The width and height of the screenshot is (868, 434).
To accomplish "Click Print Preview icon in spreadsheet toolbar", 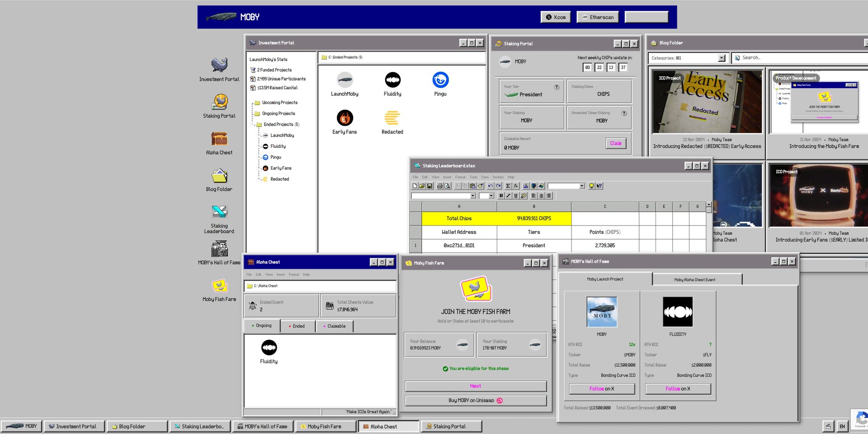I will point(448,186).
